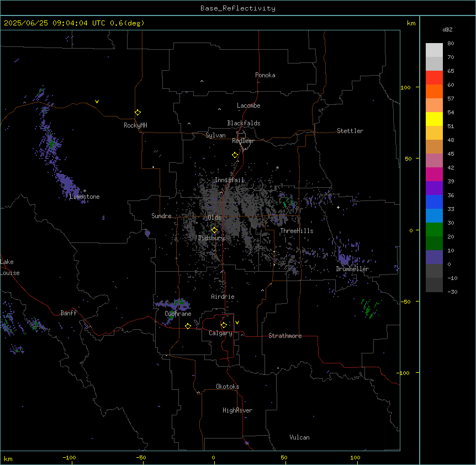Screen dimensions: 476x465
Task: Click the yellow diamond marker between Olds and Didsbury
Action: (x=214, y=230)
